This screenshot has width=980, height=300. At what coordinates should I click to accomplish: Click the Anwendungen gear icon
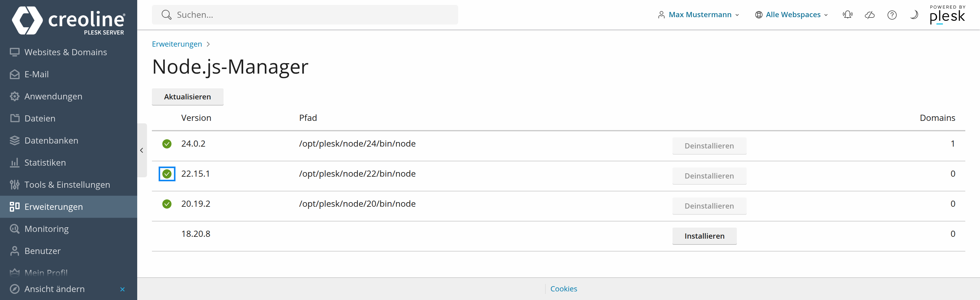[14, 96]
